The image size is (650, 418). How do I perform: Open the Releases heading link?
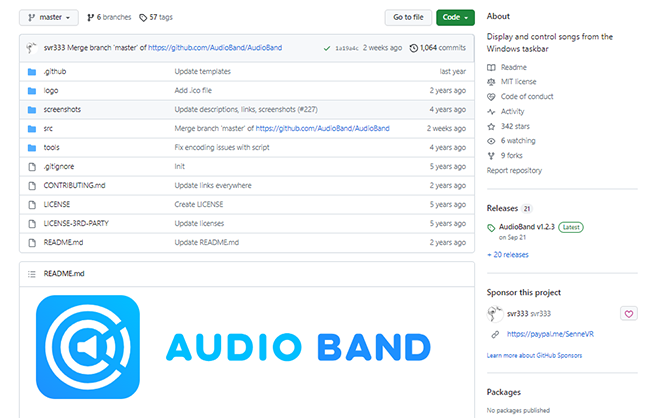tap(502, 208)
